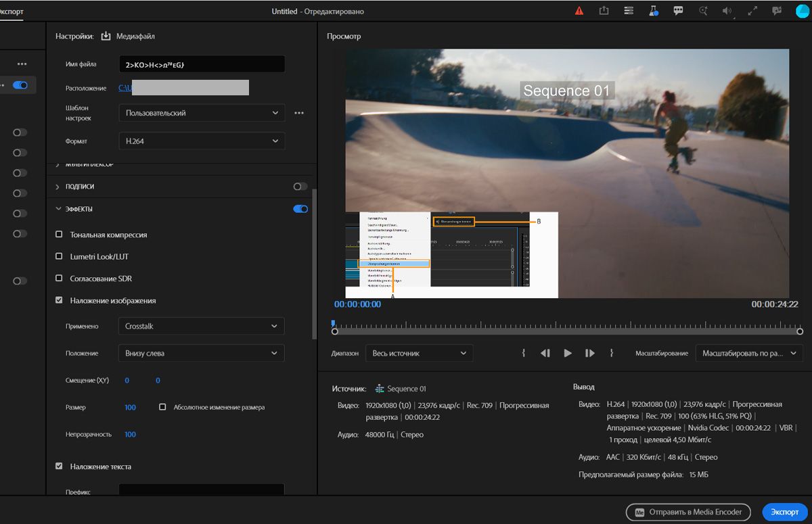Click the Имя файла input field

click(202, 64)
